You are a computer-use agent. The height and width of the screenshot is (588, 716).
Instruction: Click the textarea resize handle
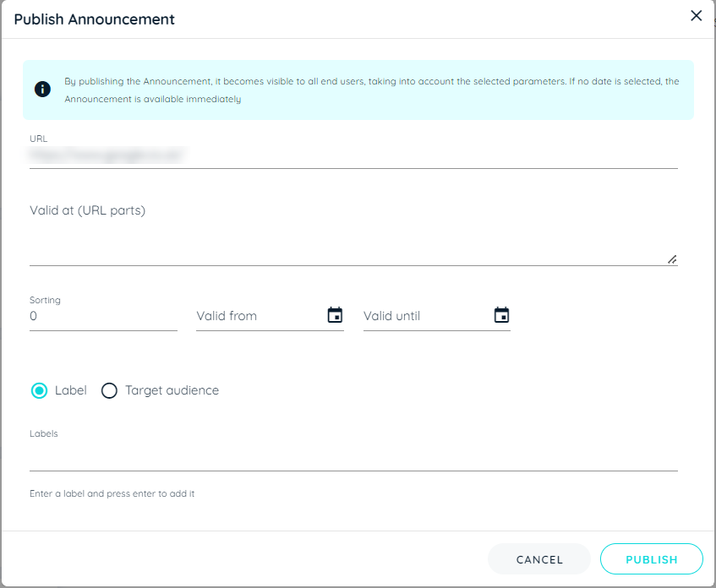coord(672,257)
